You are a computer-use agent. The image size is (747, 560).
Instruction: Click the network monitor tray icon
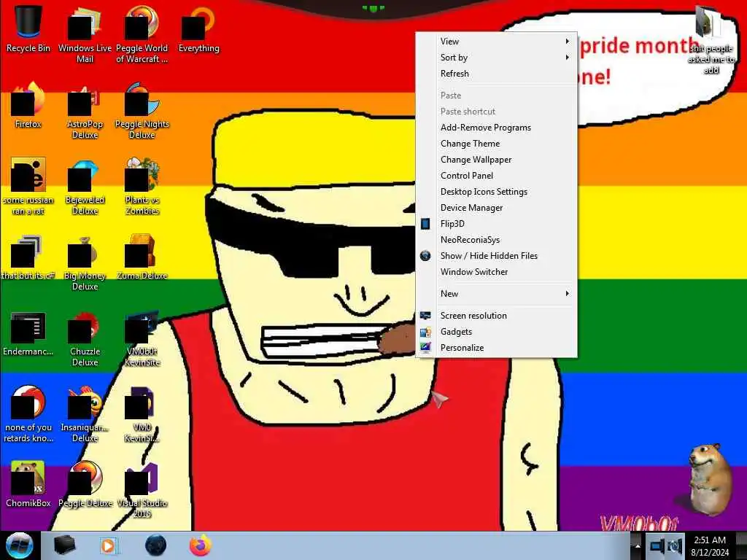coord(657,546)
